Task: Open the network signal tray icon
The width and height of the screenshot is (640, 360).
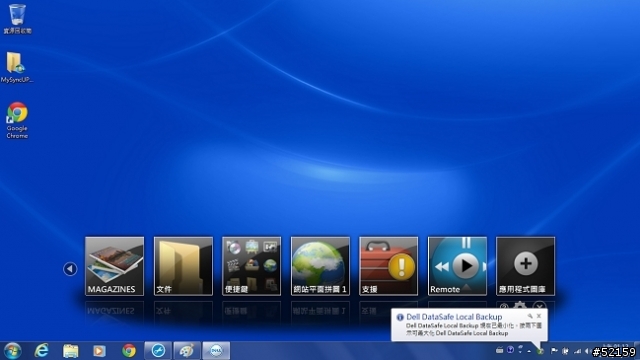Action: click(578, 351)
